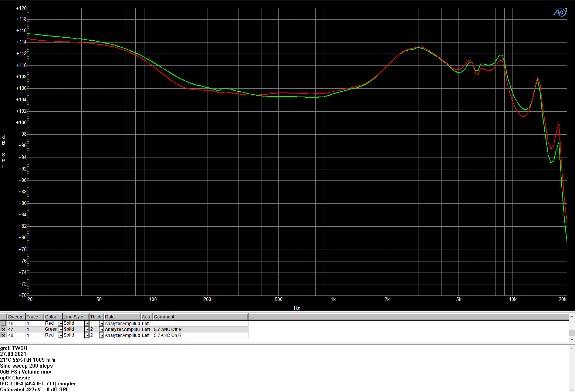The width and height of the screenshot is (575, 392).
Task: Click the 'IEC 318-4 (AKA IEC 711) coupler' line
Action: pyautogui.click(x=38, y=383)
